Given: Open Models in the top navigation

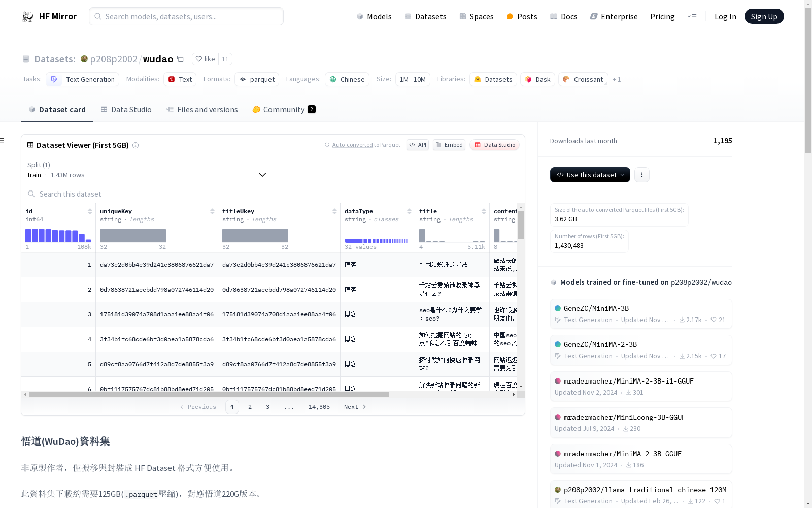Looking at the screenshot, I should [x=374, y=17].
